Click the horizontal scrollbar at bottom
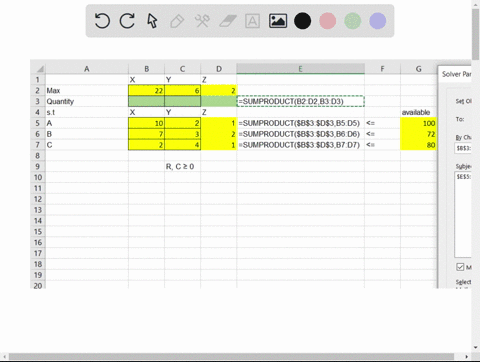 pos(232,357)
